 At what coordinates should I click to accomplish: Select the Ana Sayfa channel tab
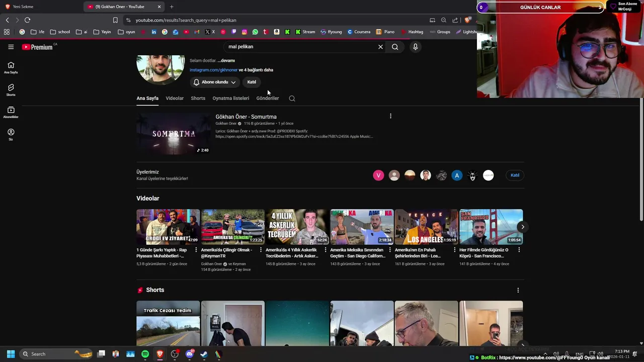click(147, 99)
